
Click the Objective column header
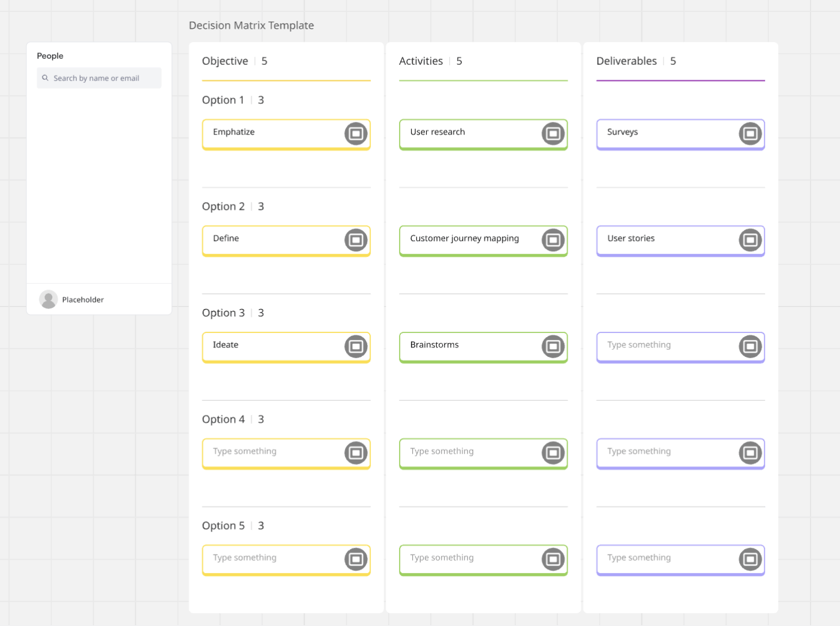[225, 61]
